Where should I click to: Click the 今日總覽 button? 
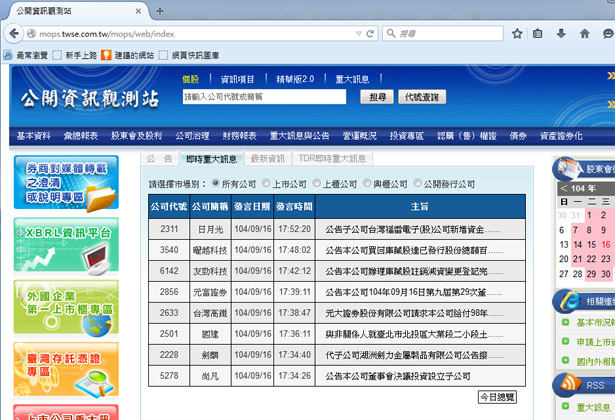[x=497, y=397]
